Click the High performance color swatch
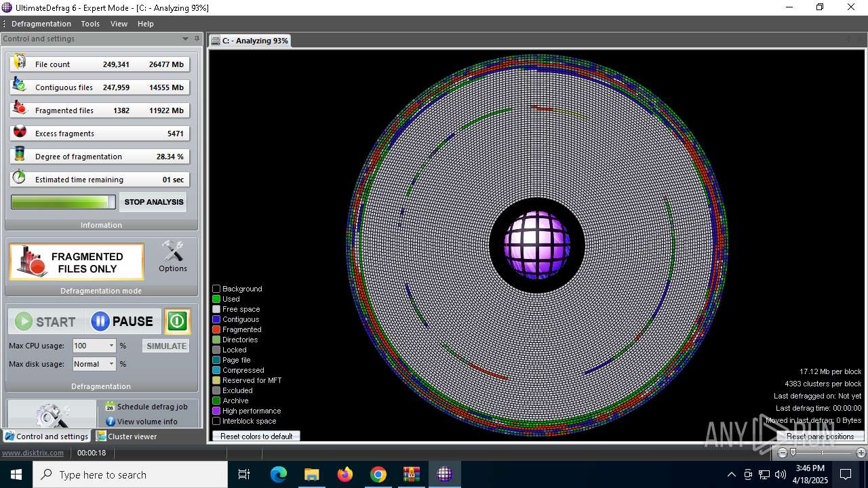The height and width of the screenshot is (488, 868). pyautogui.click(x=216, y=411)
